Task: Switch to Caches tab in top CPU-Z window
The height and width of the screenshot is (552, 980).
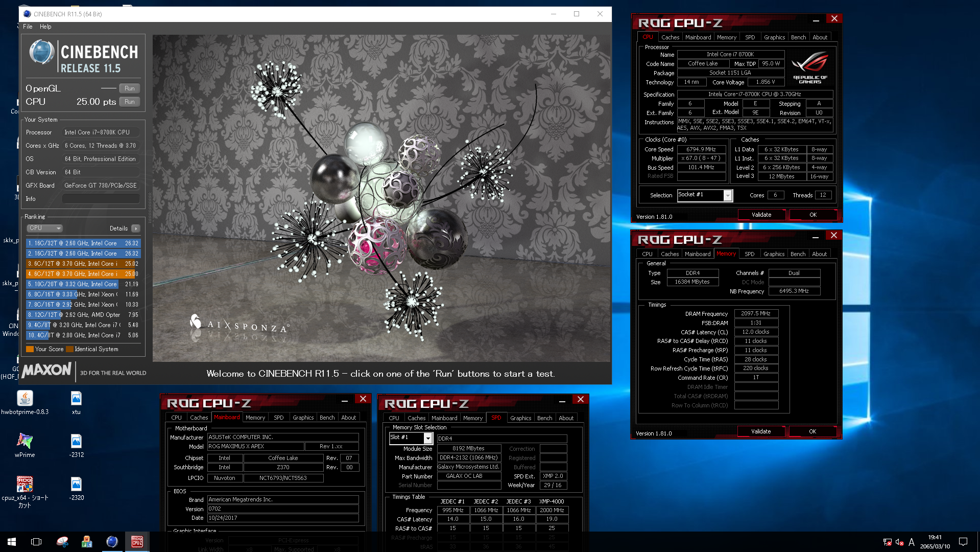Action: coord(670,37)
